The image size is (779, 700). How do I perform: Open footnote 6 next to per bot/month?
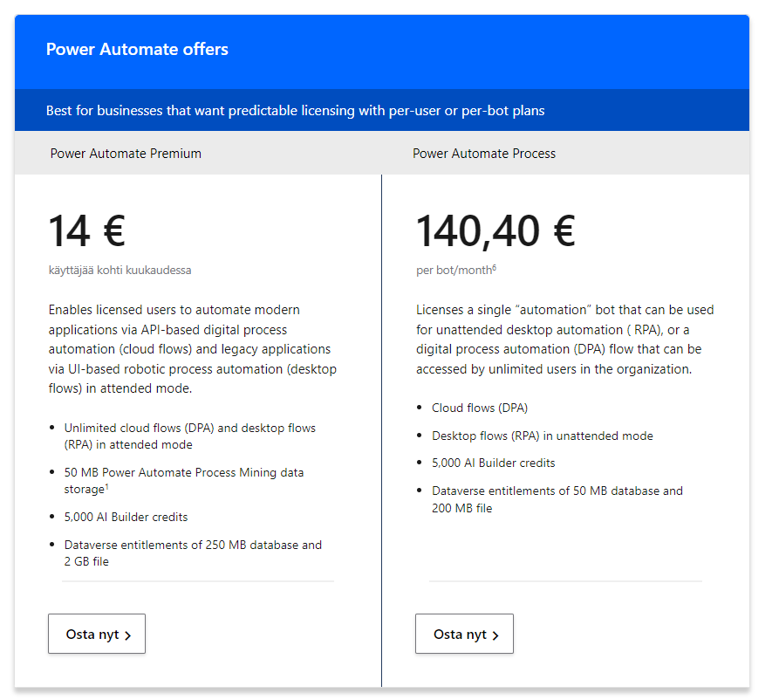pyautogui.click(x=494, y=267)
